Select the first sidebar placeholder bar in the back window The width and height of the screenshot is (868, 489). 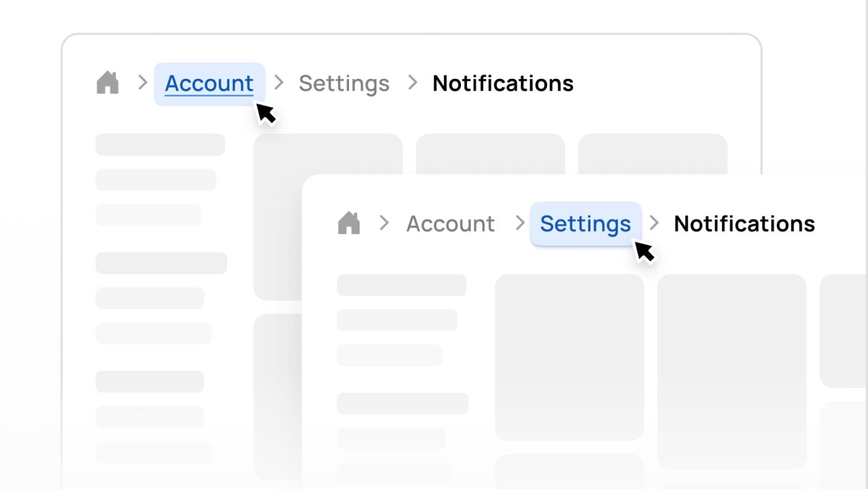coord(160,145)
